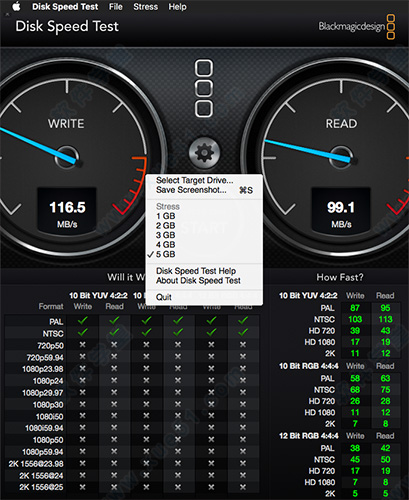409x500 pixels.
Task: Click the 58 PAL write value in 10 Bit RGB
Action: click(x=355, y=378)
